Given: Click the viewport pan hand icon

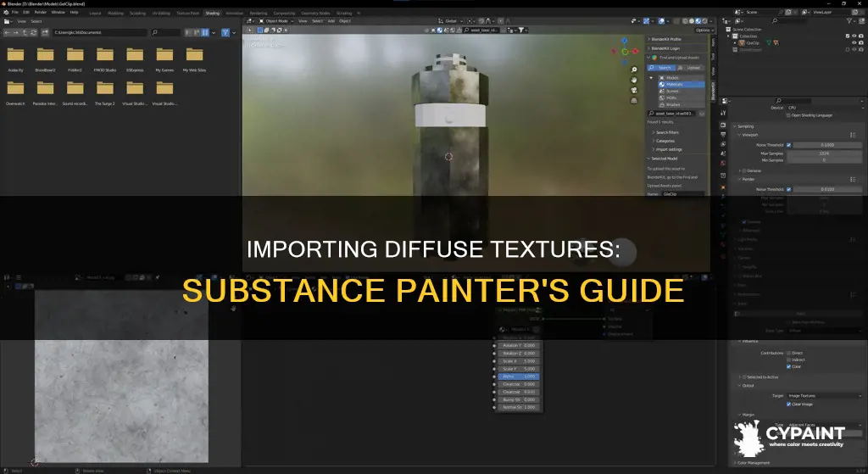Looking at the screenshot, I should [634, 80].
